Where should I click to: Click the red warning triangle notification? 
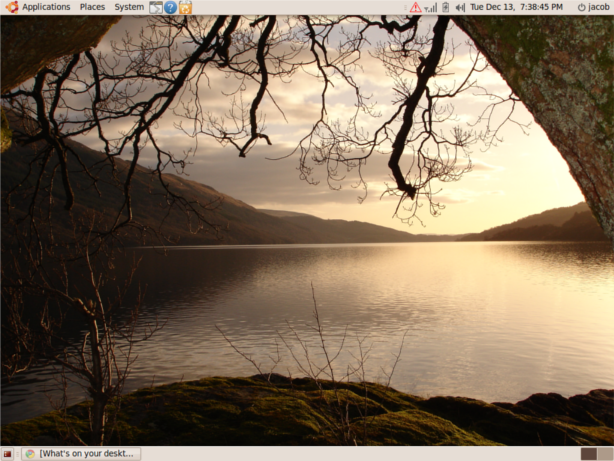pyautogui.click(x=415, y=7)
